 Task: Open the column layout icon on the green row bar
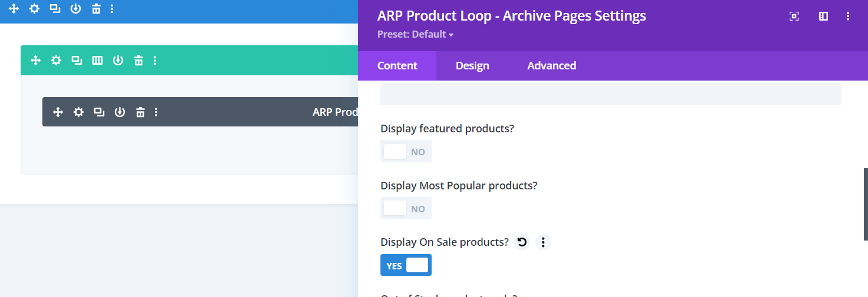tap(97, 60)
